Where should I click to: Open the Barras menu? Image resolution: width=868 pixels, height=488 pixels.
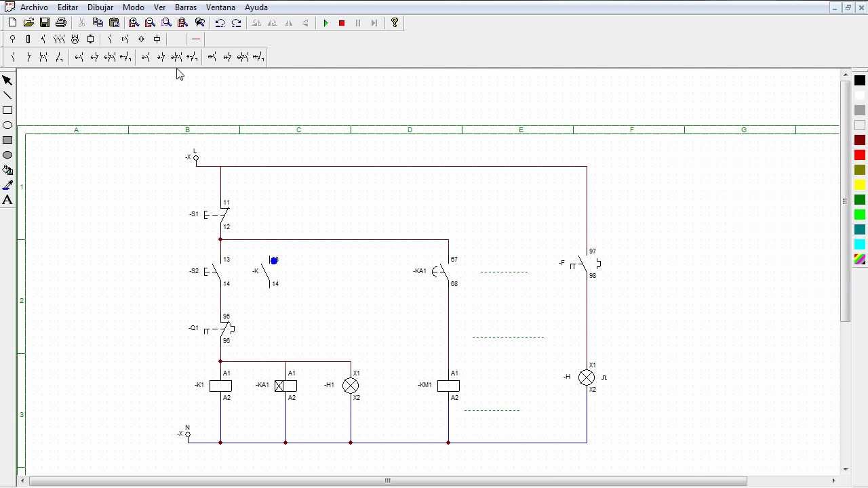pos(186,7)
